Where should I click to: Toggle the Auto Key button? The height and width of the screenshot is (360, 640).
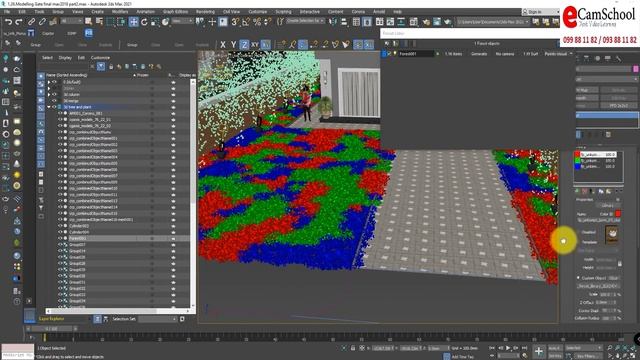[555, 348]
